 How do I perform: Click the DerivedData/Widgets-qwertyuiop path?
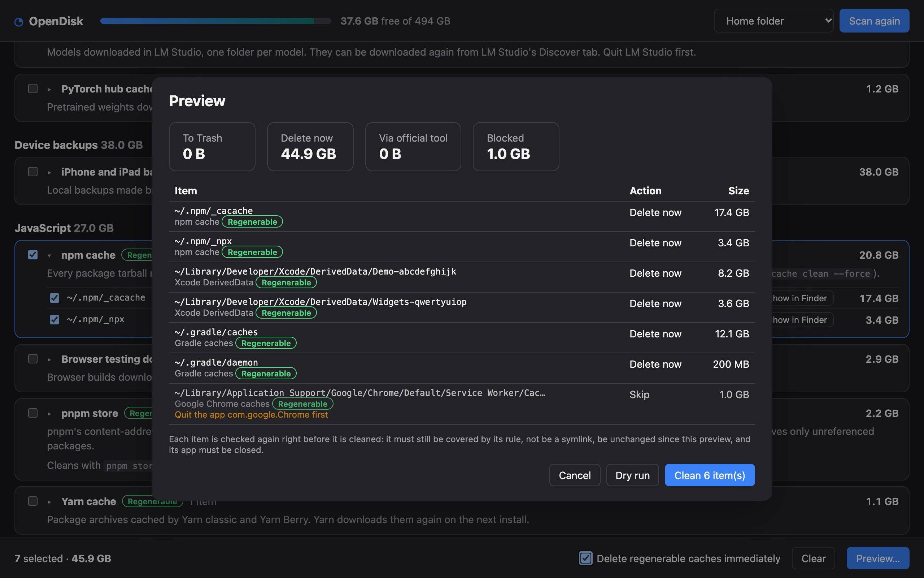[321, 302]
